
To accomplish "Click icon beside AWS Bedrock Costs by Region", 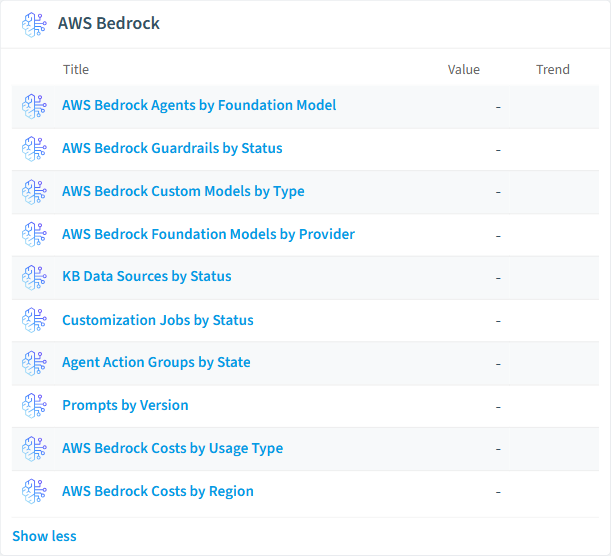I will click(x=34, y=492).
